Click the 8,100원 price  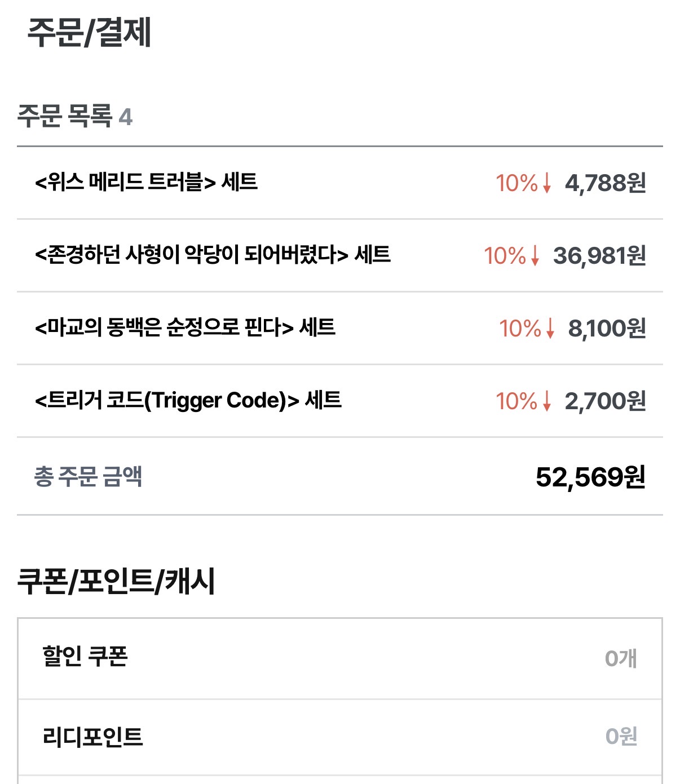tap(607, 328)
